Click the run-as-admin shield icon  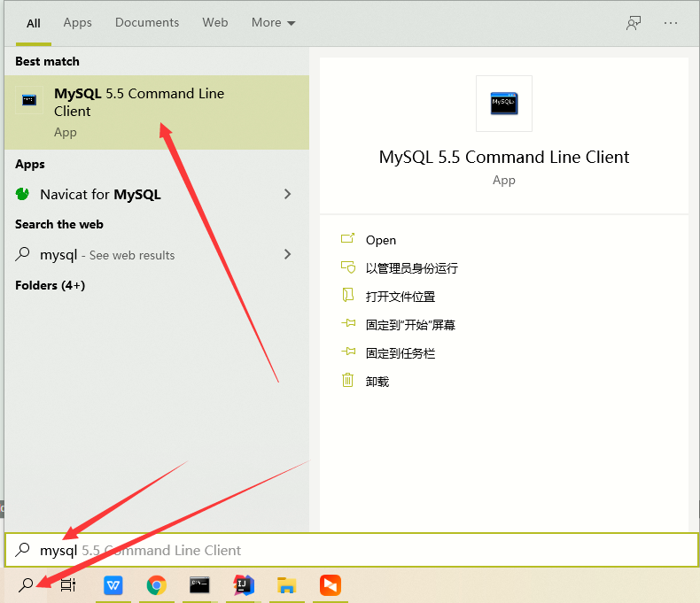click(x=348, y=267)
